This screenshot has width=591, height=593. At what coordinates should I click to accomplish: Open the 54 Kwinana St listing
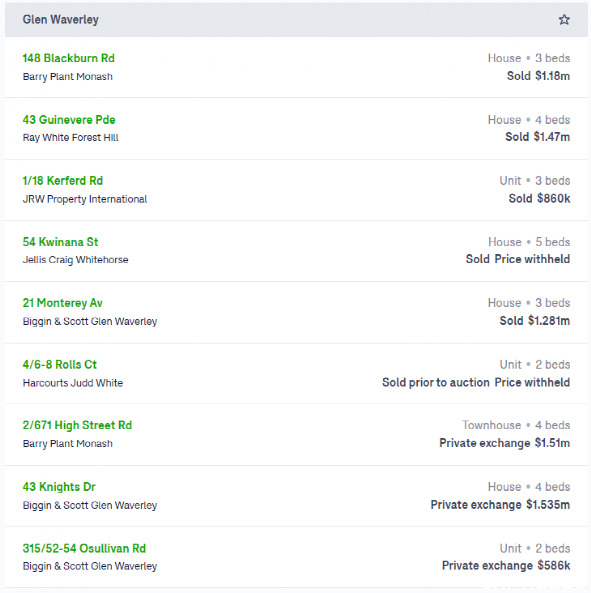pyautogui.click(x=60, y=242)
